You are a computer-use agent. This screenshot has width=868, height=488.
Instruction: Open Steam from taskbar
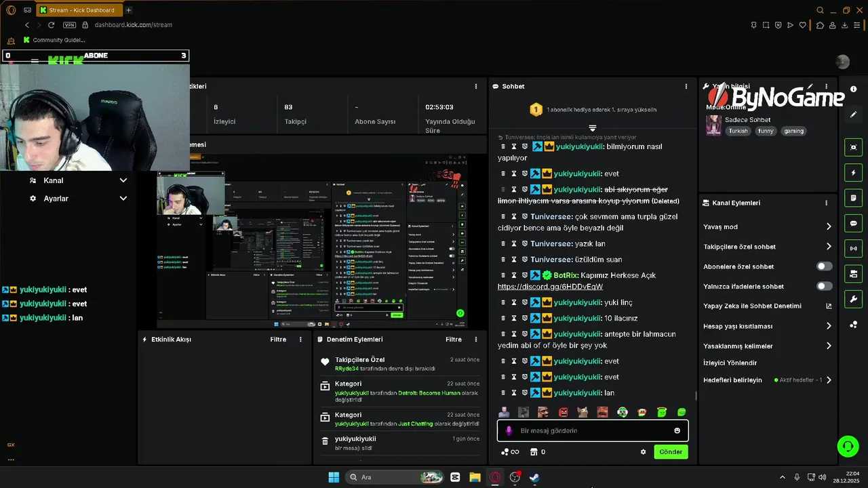[x=535, y=477]
